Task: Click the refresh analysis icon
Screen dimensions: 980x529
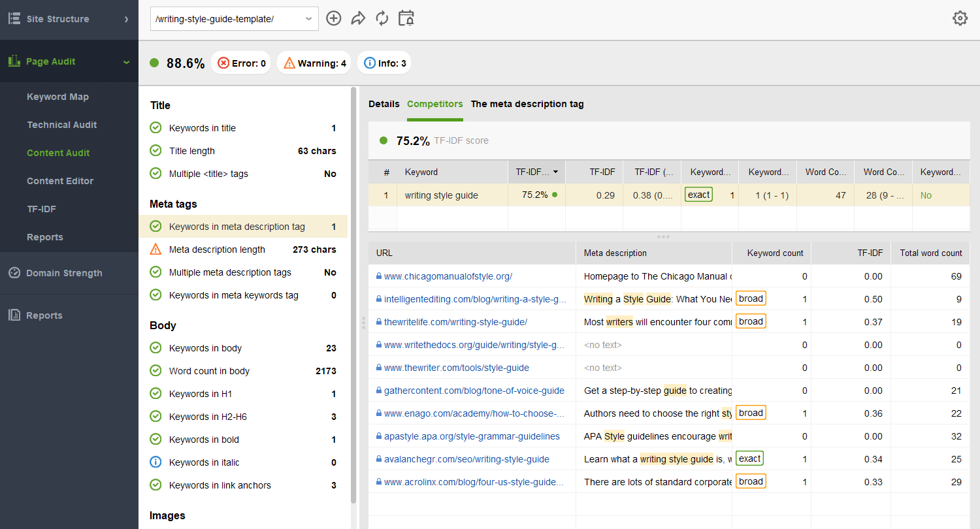Action: point(382,18)
